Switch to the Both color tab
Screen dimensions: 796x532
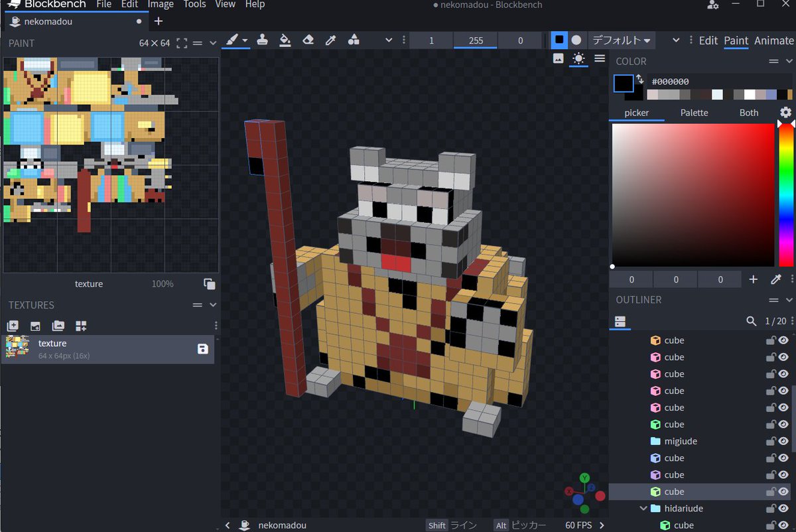749,113
